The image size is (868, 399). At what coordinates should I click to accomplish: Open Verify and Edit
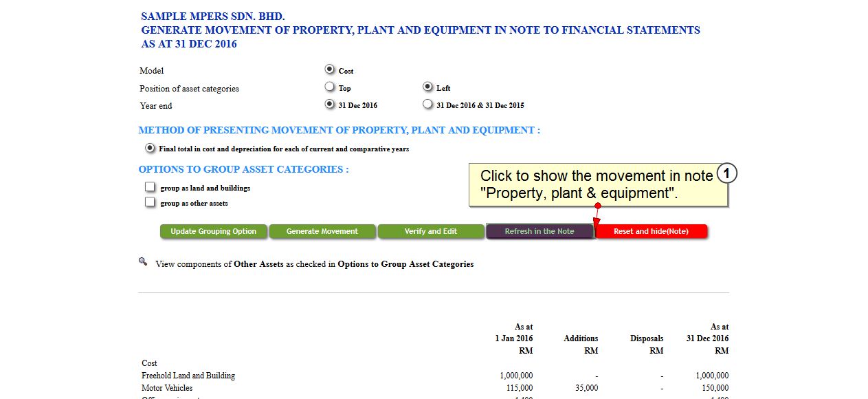[431, 232]
